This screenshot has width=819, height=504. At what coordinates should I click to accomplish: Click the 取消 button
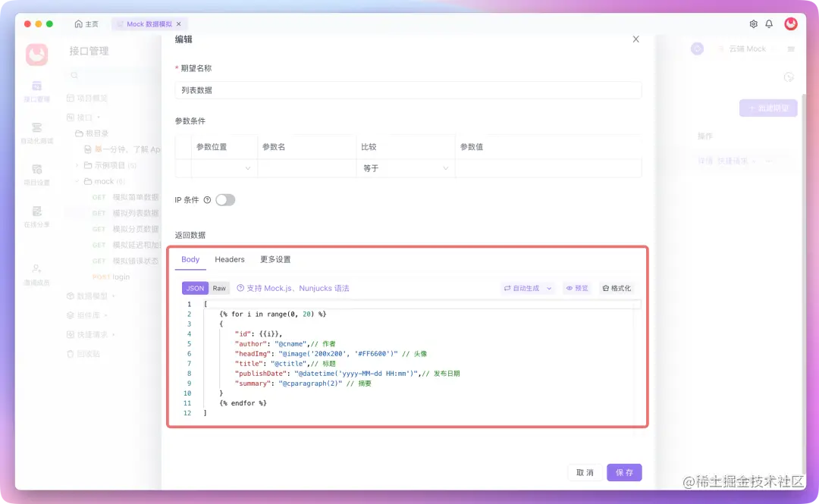(585, 473)
